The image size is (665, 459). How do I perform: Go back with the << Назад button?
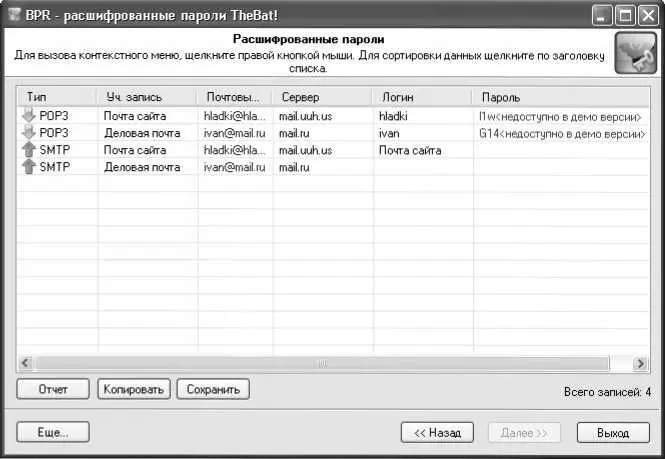pyautogui.click(x=437, y=433)
